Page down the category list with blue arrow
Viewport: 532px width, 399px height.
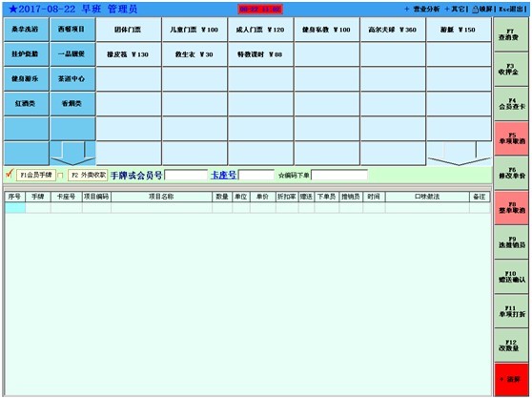point(72,154)
